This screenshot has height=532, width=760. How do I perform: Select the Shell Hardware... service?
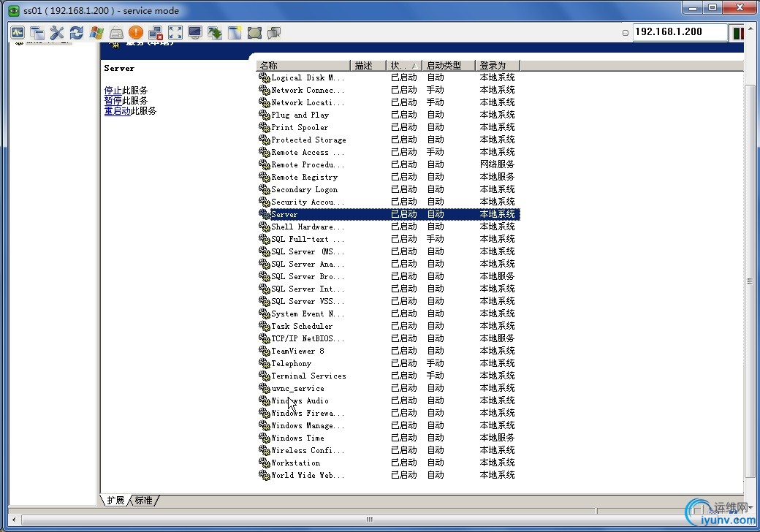[388, 227]
